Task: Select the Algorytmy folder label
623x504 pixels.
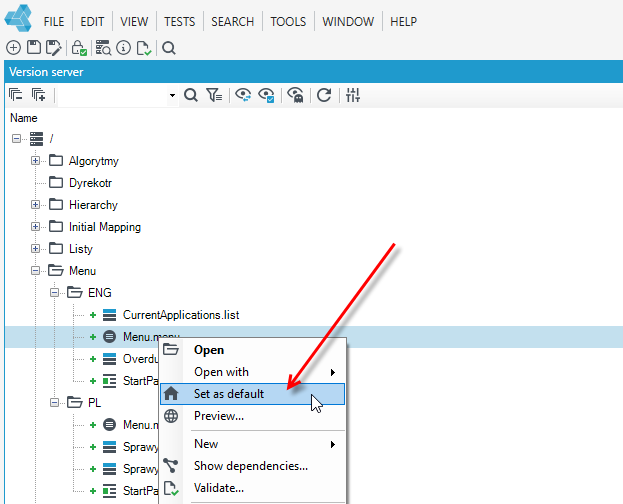Action: pyautogui.click(x=94, y=161)
